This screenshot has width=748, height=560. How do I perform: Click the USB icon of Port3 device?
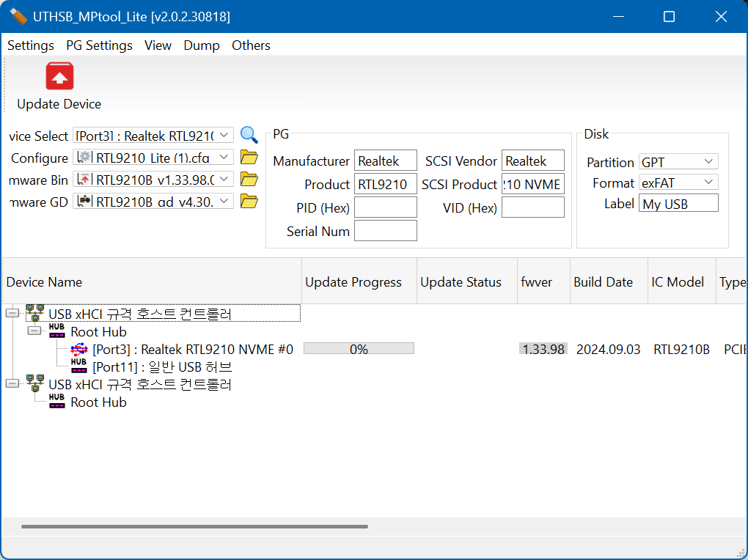[x=79, y=349]
